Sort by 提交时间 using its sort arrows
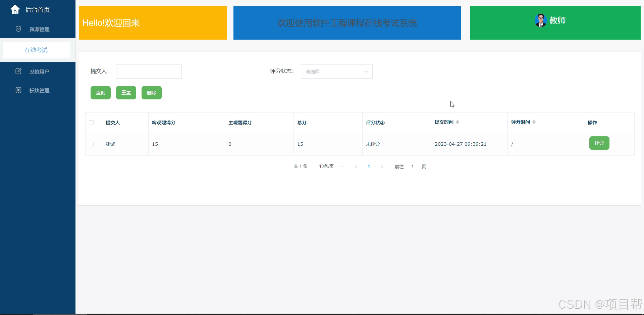The height and width of the screenshot is (315, 644). pos(458,122)
